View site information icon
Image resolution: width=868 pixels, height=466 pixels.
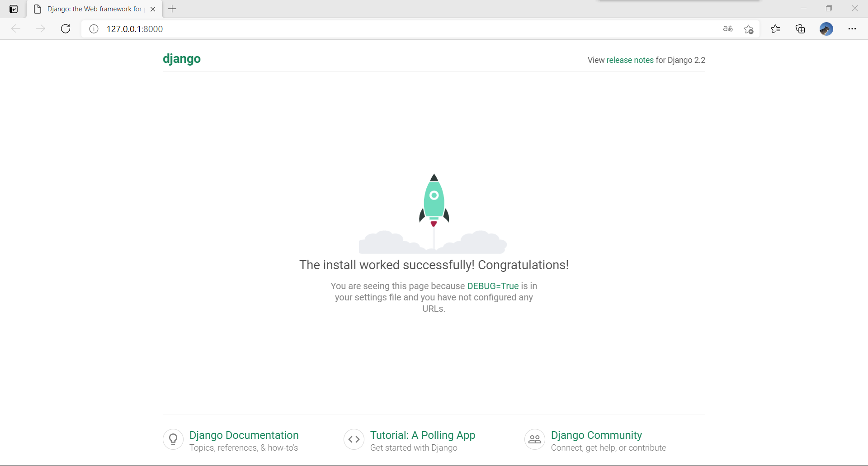(x=94, y=29)
